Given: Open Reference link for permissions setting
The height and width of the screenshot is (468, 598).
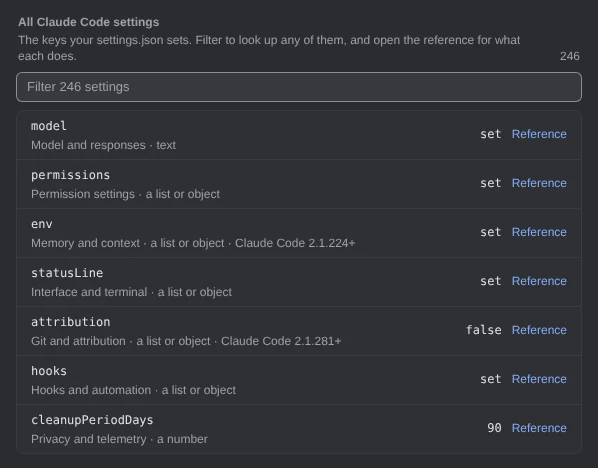Looking at the screenshot, I should tap(539, 183).
